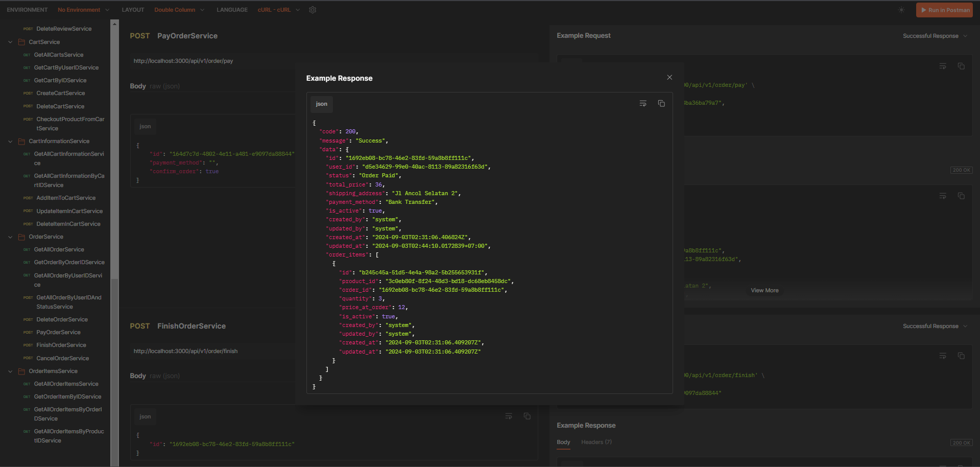This screenshot has height=467, width=980.
Task: Collapse the CartInformationService folder
Action: [10, 141]
